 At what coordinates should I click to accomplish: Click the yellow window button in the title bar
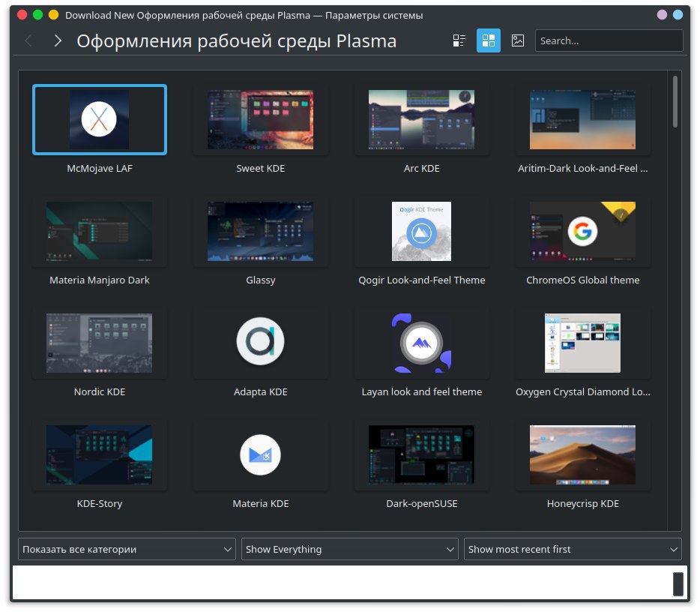pos(53,15)
